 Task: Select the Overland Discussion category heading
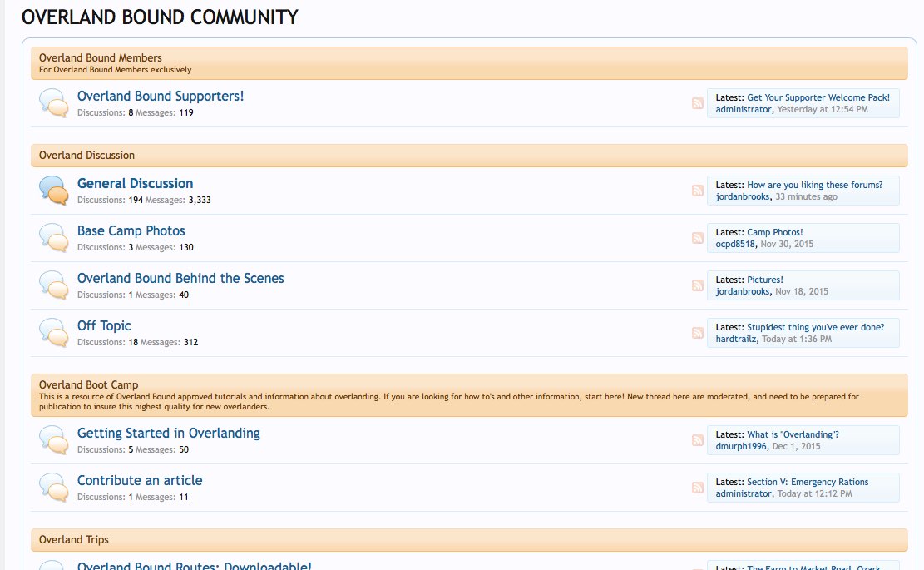coord(86,155)
